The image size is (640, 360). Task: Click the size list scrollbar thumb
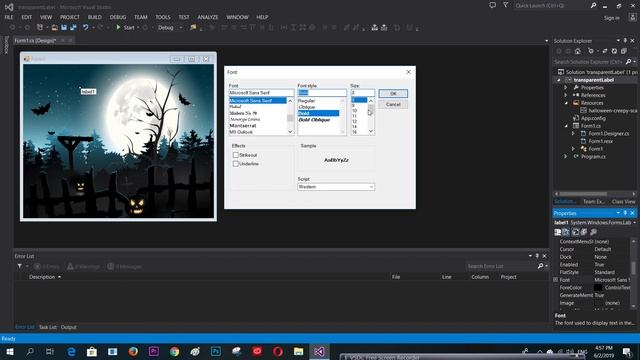coord(371,109)
